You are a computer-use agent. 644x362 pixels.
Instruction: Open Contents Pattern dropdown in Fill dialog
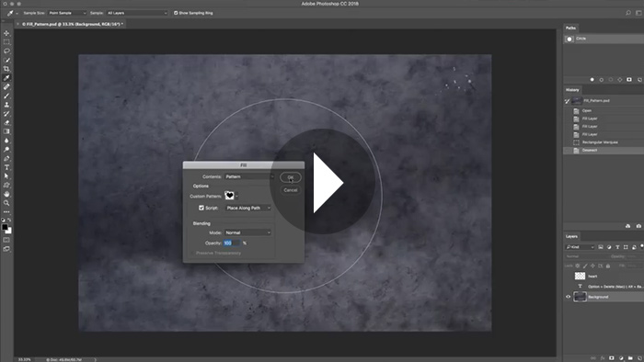pyautogui.click(x=249, y=176)
